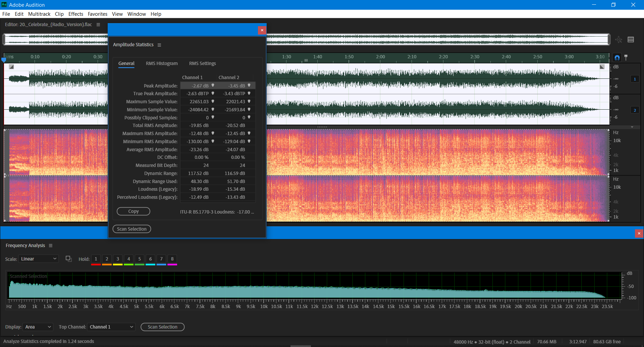Image resolution: width=644 pixels, height=347 pixels.
Task: Switch to the RMS Histogram tab
Action: tap(162, 63)
